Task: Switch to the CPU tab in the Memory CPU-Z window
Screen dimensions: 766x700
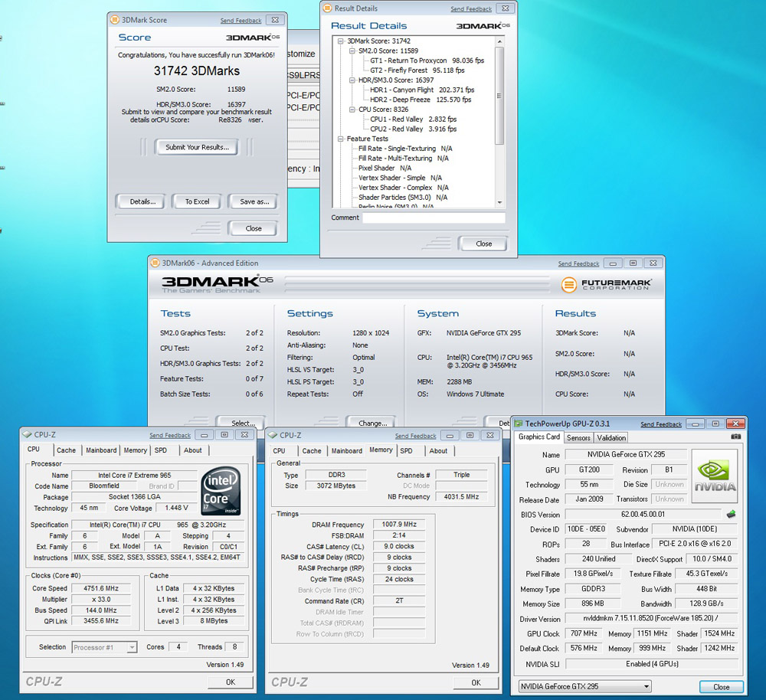Action: coord(279,451)
